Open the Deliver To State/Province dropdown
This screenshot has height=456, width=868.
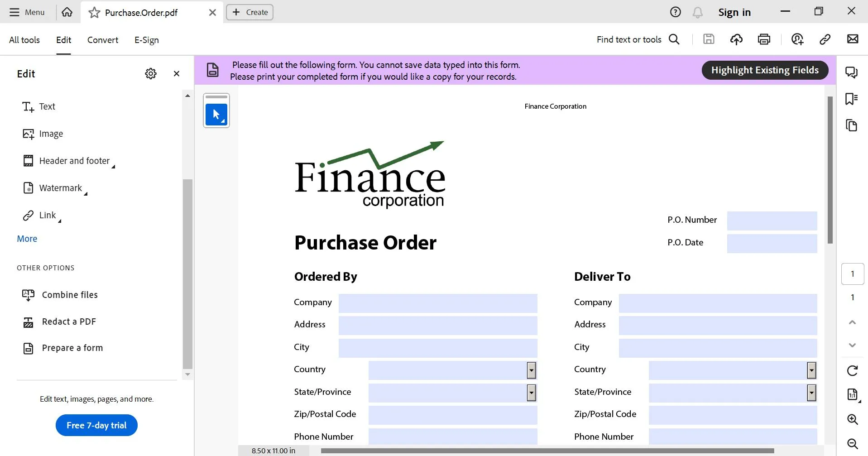(x=811, y=393)
